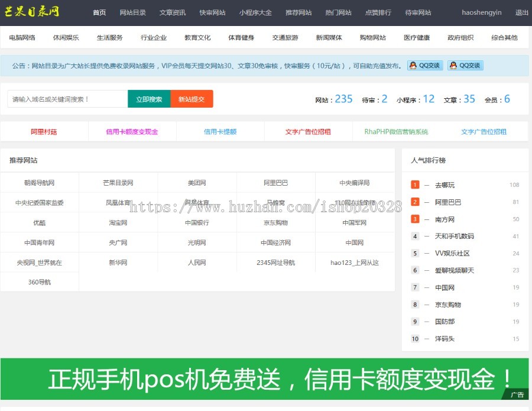Open 新华网 in recommended sites

[118, 263]
